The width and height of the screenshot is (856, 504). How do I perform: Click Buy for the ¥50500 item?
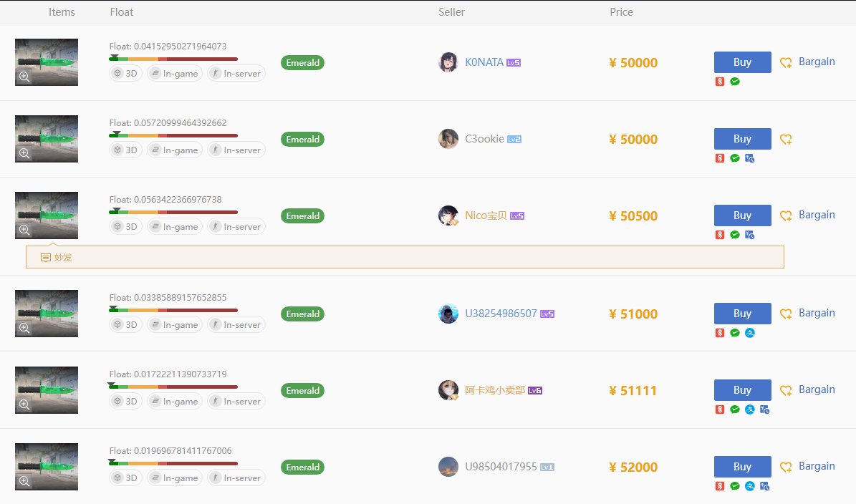[742, 215]
